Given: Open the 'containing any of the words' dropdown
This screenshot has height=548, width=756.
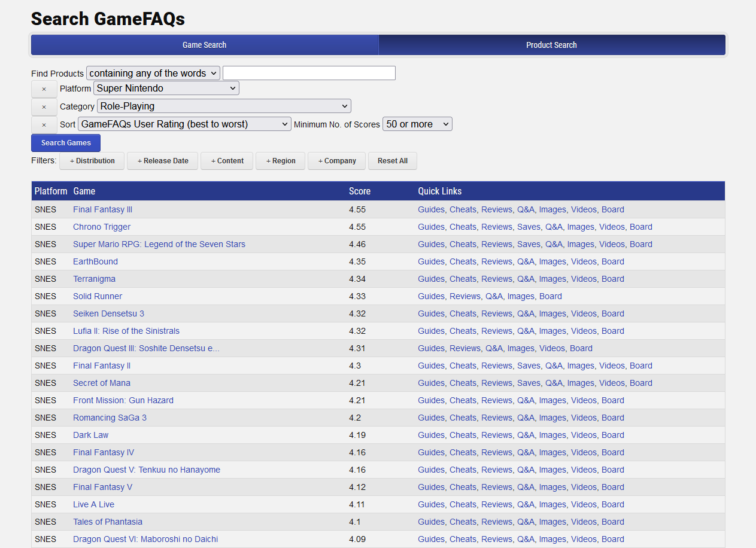Looking at the screenshot, I should pos(153,73).
